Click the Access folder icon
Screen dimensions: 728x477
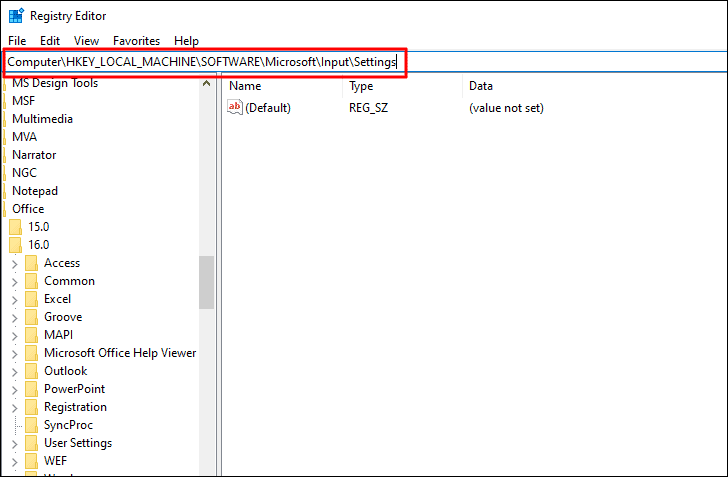point(31,263)
